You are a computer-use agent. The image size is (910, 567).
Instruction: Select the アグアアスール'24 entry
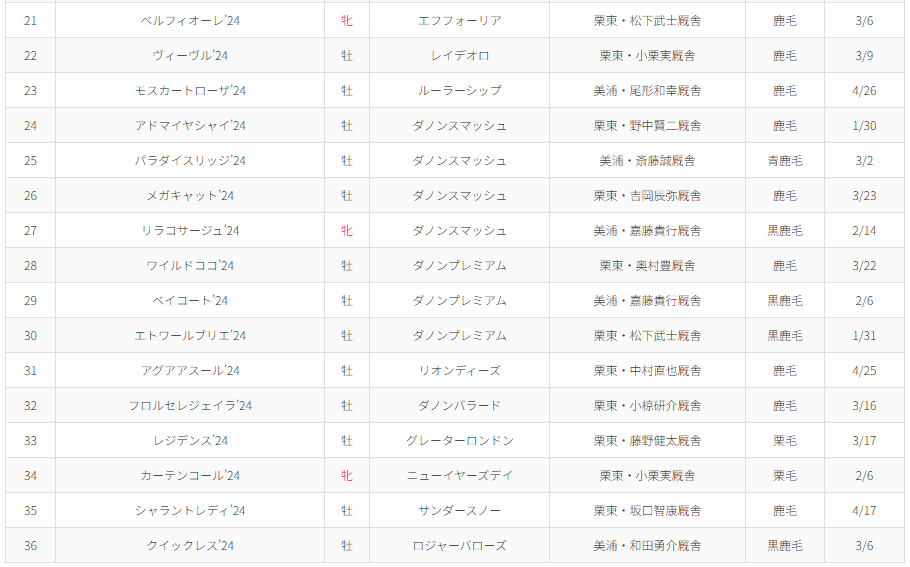point(190,370)
